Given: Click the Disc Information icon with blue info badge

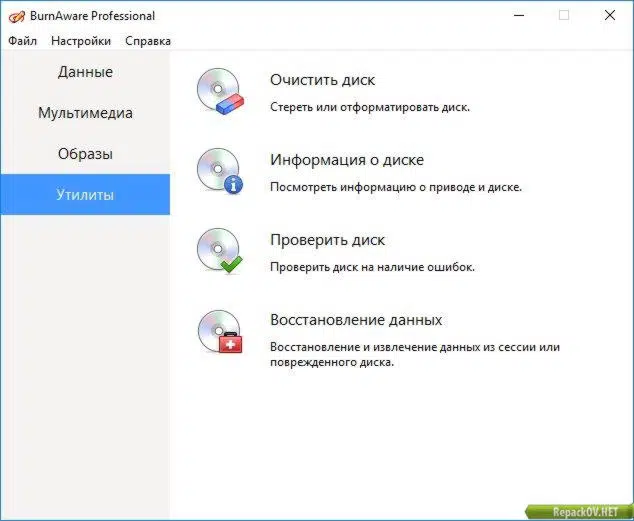Looking at the screenshot, I should pyautogui.click(x=220, y=171).
